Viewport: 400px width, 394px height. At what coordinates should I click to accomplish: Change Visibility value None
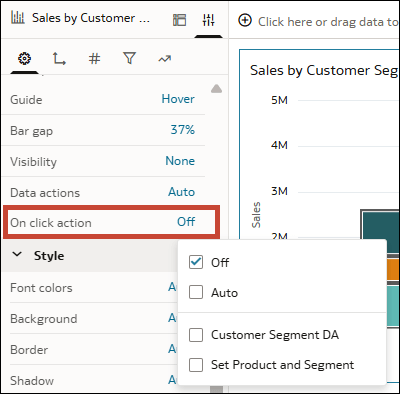pos(180,161)
